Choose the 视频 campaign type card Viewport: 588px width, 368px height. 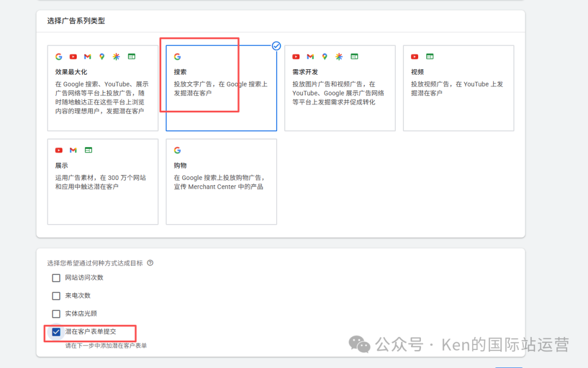pos(458,88)
